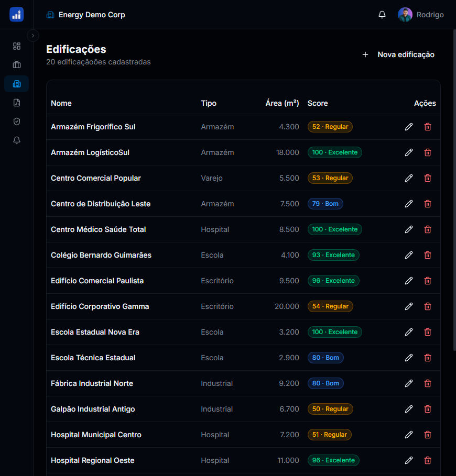Open notifications bell in top header
The image size is (456, 476).
tap(382, 15)
